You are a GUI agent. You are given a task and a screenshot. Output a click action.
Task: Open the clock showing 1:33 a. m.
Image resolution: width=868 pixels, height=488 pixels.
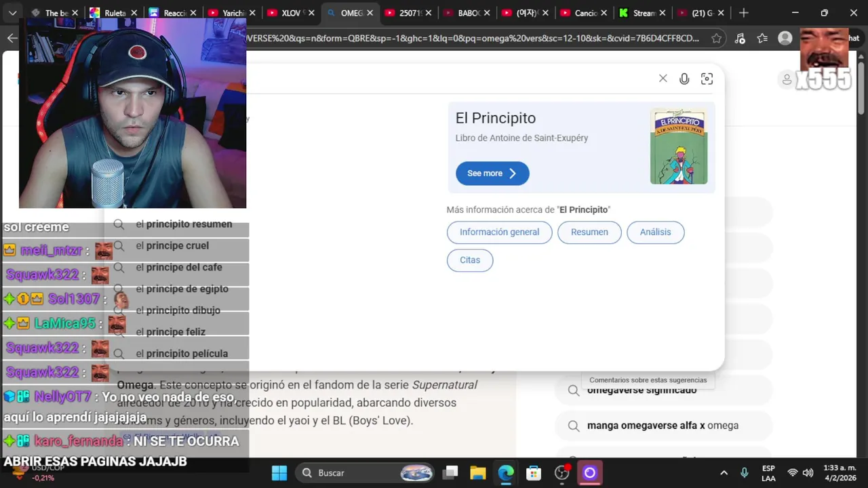coord(840,472)
